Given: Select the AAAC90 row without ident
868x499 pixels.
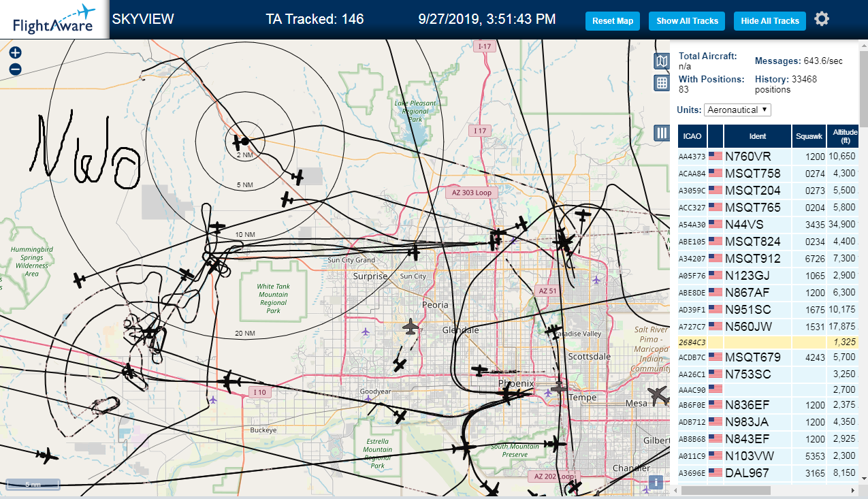Looking at the screenshot, I should pyautogui.click(x=768, y=389).
